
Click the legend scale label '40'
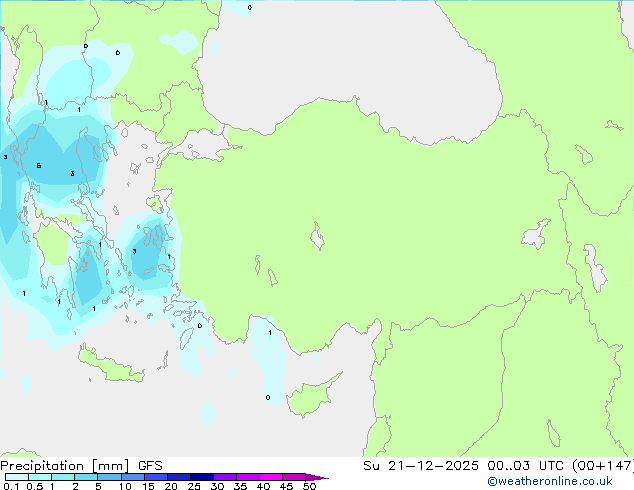263,486
